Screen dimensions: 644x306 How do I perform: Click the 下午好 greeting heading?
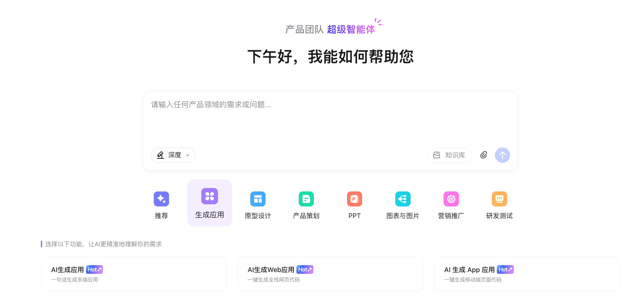(330, 57)
